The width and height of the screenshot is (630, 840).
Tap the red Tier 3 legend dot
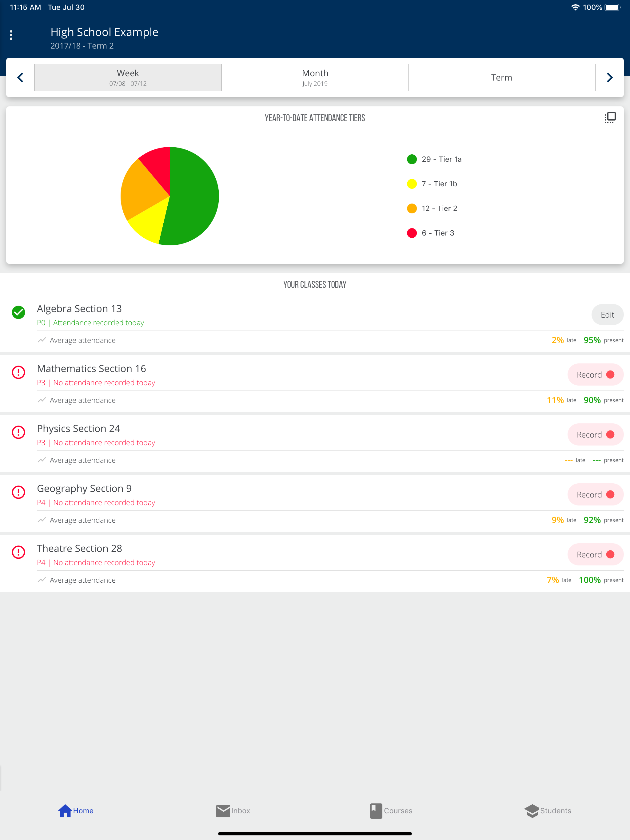click(x=412, y=233)
